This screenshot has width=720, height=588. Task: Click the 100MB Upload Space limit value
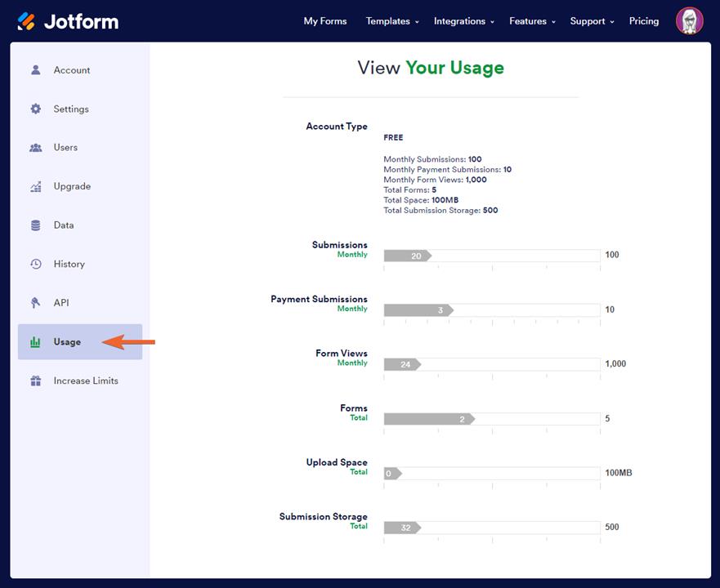tap(618, 472)
